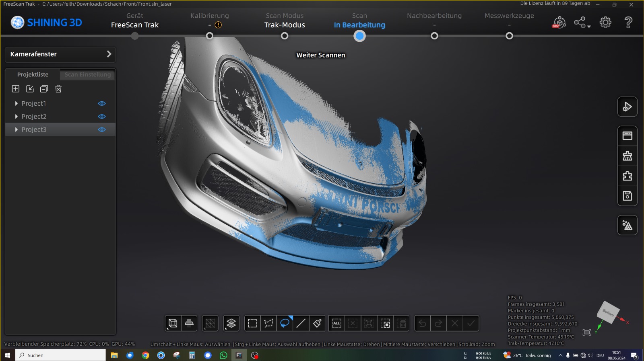The image size is (644, 361).
Task: Click the duplicate project icon in Projektliste
Action: (44, 89)
